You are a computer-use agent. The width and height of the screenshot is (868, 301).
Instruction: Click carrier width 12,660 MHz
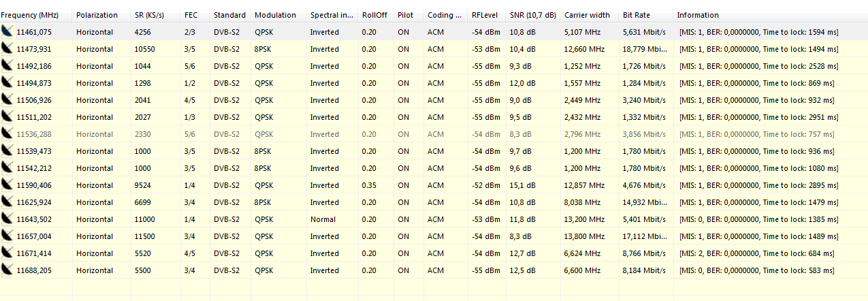coord(584,49)
